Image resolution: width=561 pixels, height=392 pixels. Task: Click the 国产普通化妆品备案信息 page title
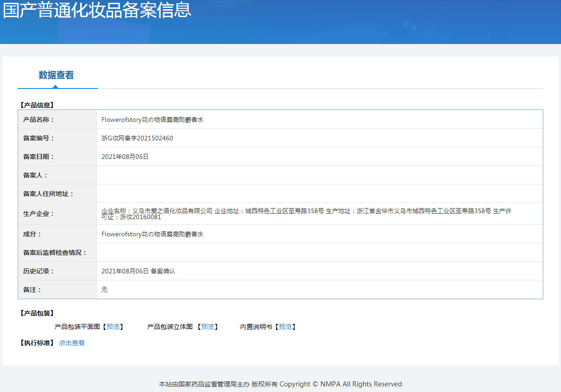[x=97, y=11]
